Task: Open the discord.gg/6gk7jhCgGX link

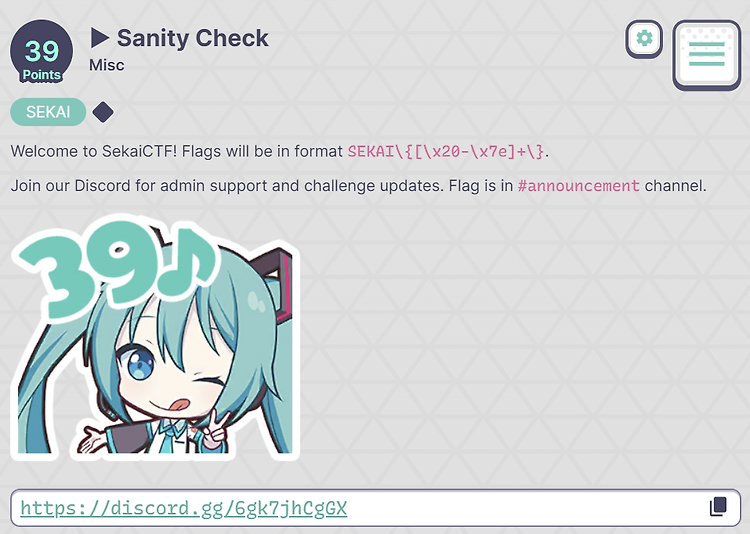Action: click(x=184, y=508)
